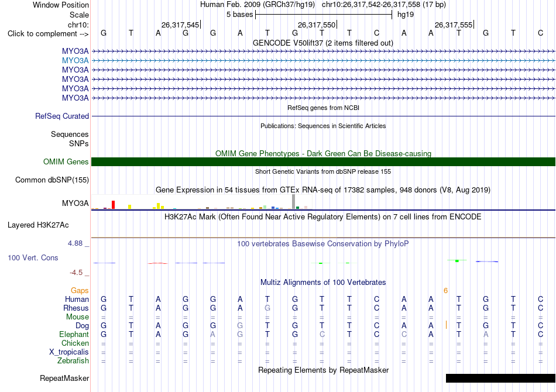Select the Rhesus species label
556x392 pixels.
[x=76, y=308]
